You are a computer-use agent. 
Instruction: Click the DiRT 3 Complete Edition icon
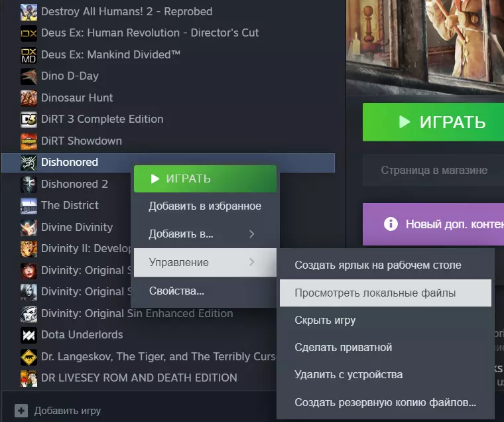click(x=29, y=119)
